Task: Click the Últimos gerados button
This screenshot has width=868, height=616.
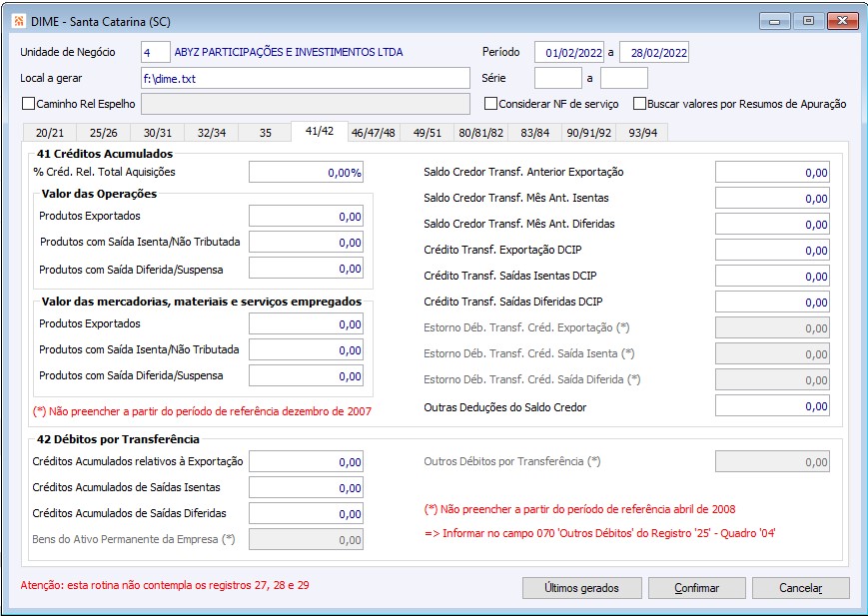Action: pos(581,588)
